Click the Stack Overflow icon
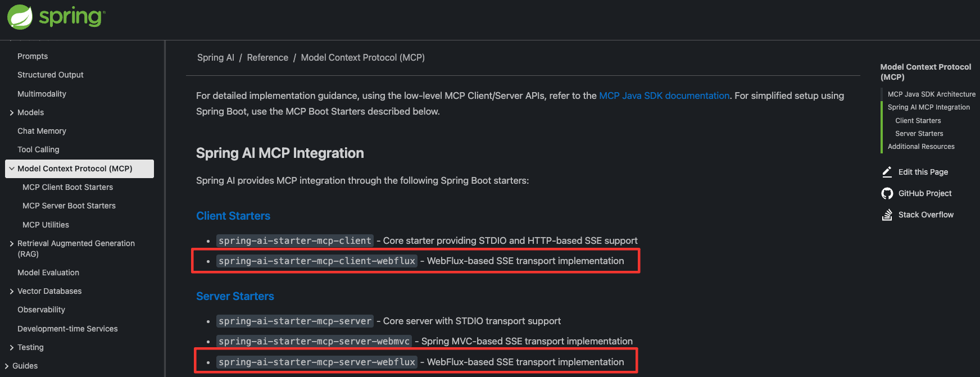The image size is (980, 377). click(x=887, y=215)
